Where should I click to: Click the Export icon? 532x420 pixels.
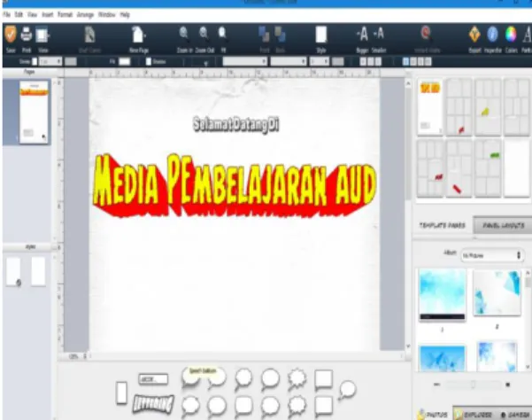474,35
